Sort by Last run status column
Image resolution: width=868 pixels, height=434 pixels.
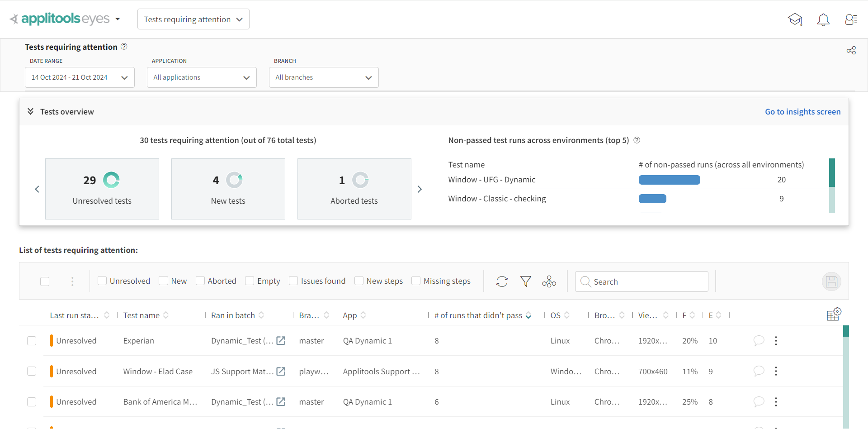coord(107,315)
